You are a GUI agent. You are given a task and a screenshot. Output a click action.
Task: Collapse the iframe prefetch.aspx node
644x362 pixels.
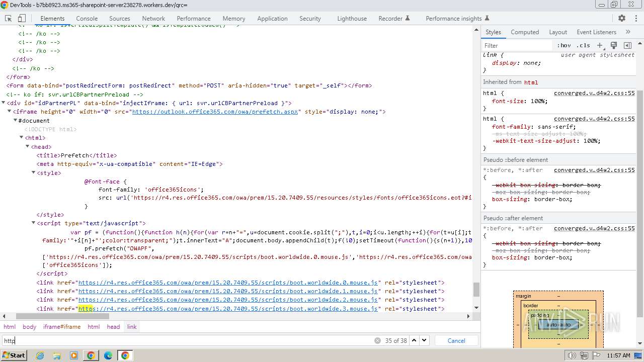(10, 112)
